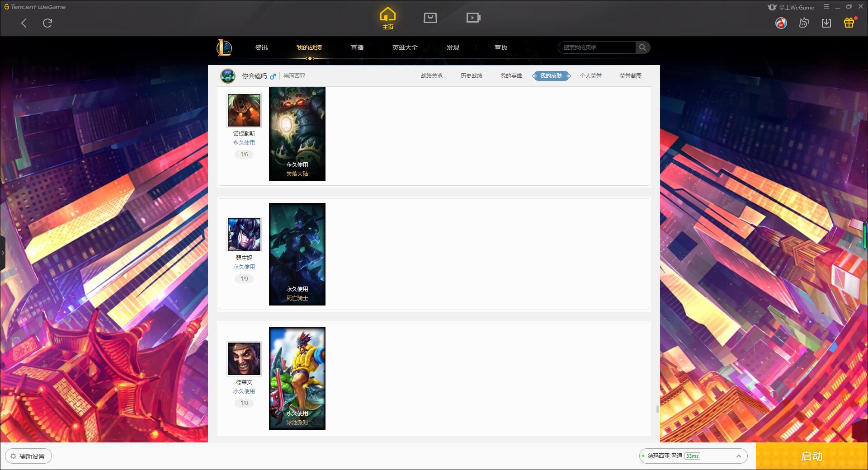Screen dimensions: 868x470
Task: Open the gift box icon
Action: point(849,23)
